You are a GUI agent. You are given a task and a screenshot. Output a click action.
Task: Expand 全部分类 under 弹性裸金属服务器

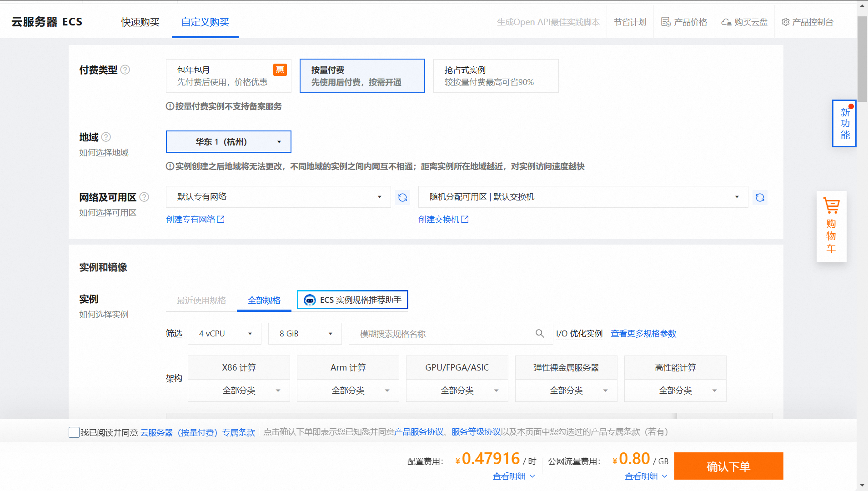(566, 391)
